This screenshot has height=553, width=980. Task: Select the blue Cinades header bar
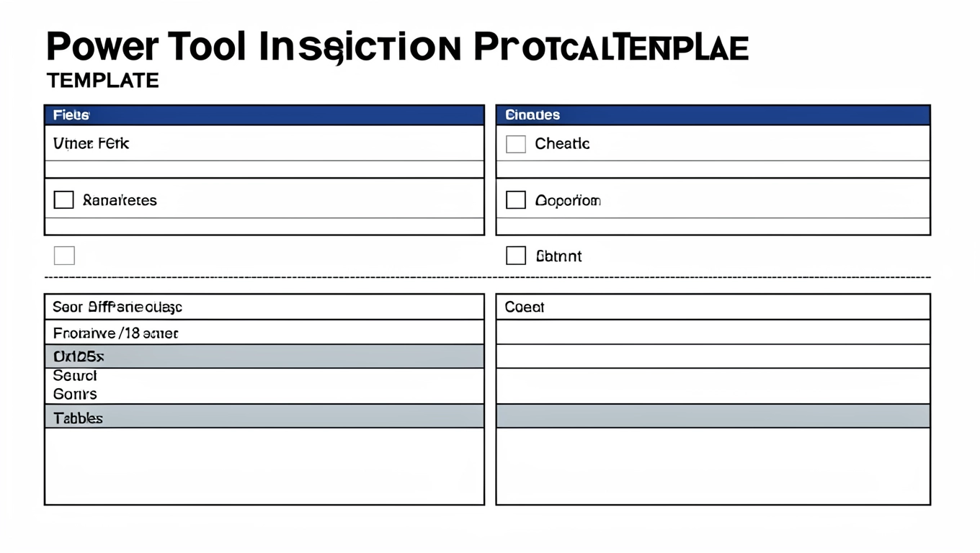(x=713, y=115)
